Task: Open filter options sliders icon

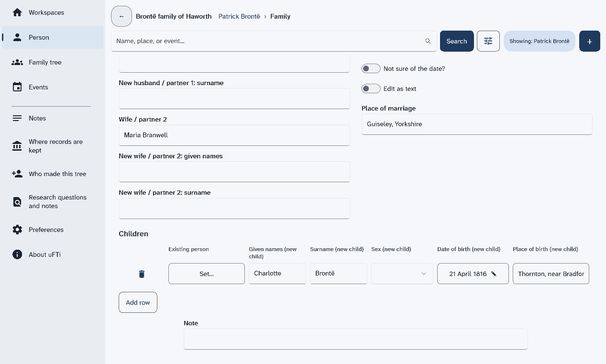Action: 488,41
